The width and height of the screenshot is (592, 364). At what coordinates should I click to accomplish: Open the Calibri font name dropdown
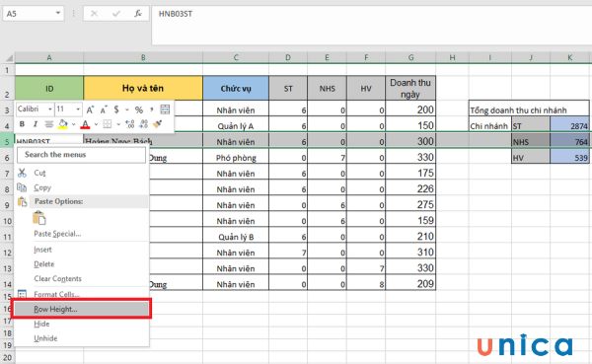coord(50,109)
